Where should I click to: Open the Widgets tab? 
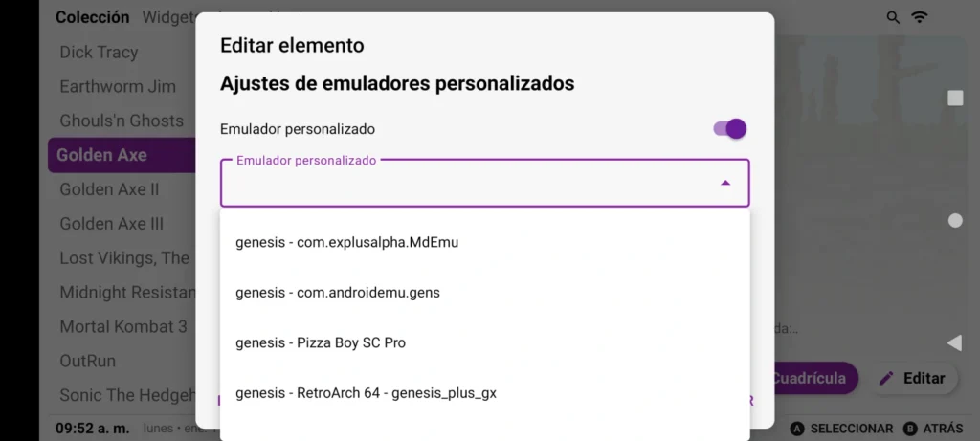[x=169, y=17]
